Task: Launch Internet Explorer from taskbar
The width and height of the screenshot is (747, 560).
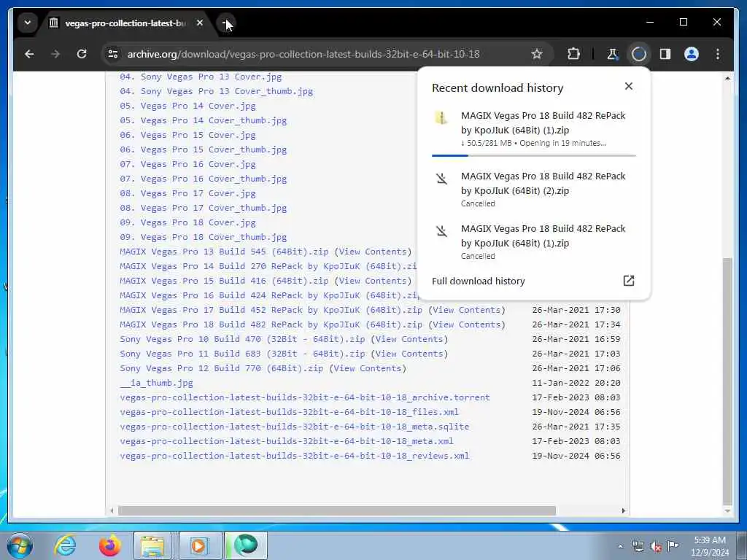Action: (x=65, y=545)
